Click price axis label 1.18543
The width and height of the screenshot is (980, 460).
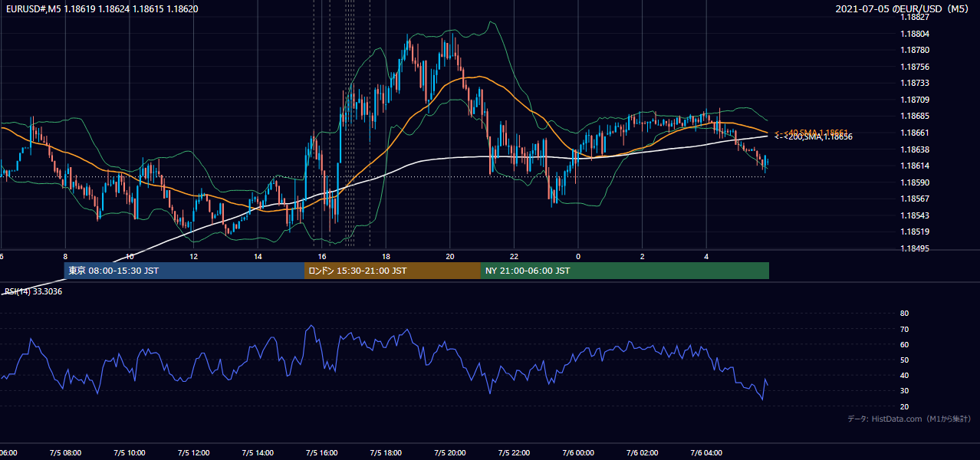pos(915,215)
